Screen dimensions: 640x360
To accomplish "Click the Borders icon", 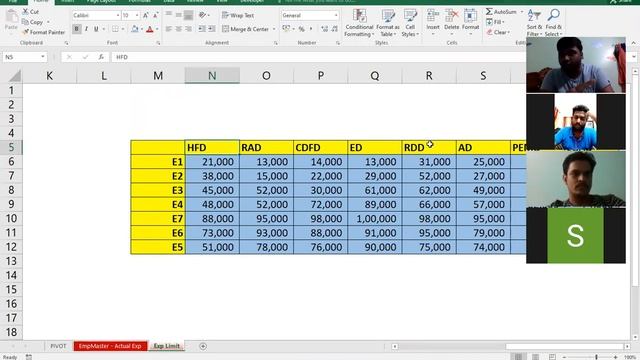I will point(116,29).
